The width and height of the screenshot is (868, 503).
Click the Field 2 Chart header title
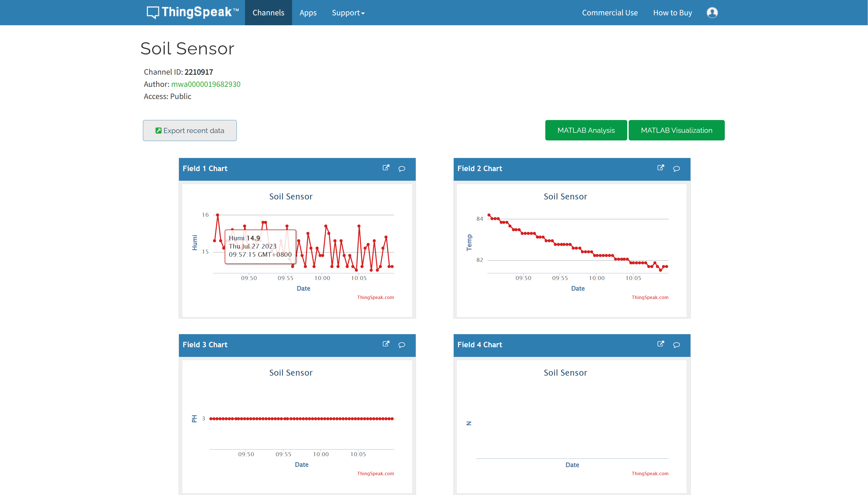[480, 169]
